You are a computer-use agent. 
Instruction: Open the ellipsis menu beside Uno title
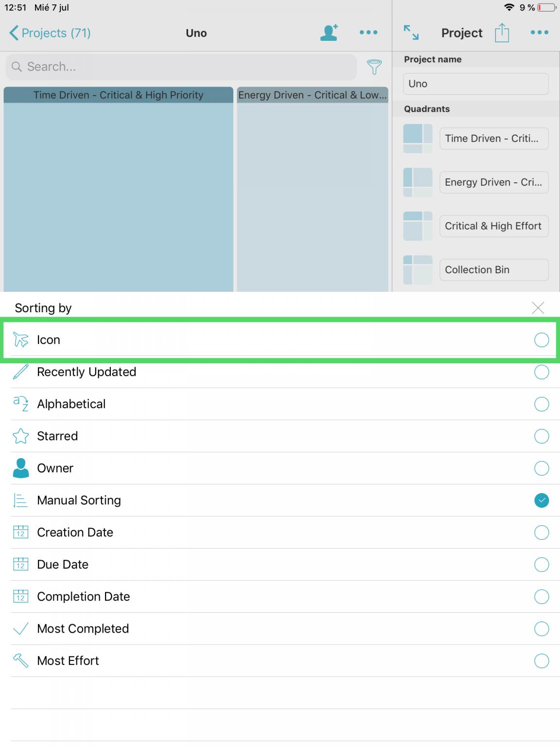pyautogui.click(x=368, y=32)
